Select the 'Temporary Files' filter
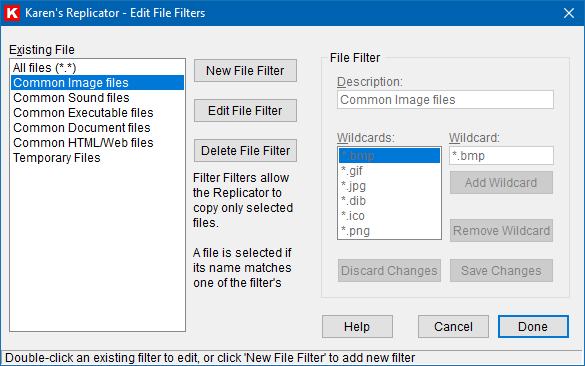This screenshot has width=585, height=366. pyautogui.click(x=97, y=158)
